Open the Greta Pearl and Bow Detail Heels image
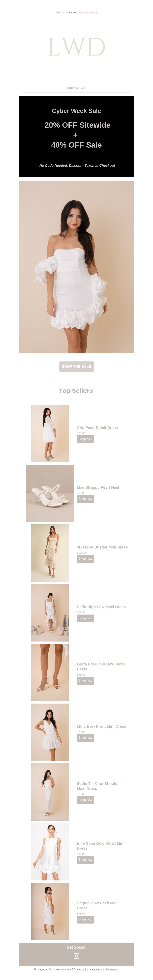The image size is (153, 980). click(50, 672)
